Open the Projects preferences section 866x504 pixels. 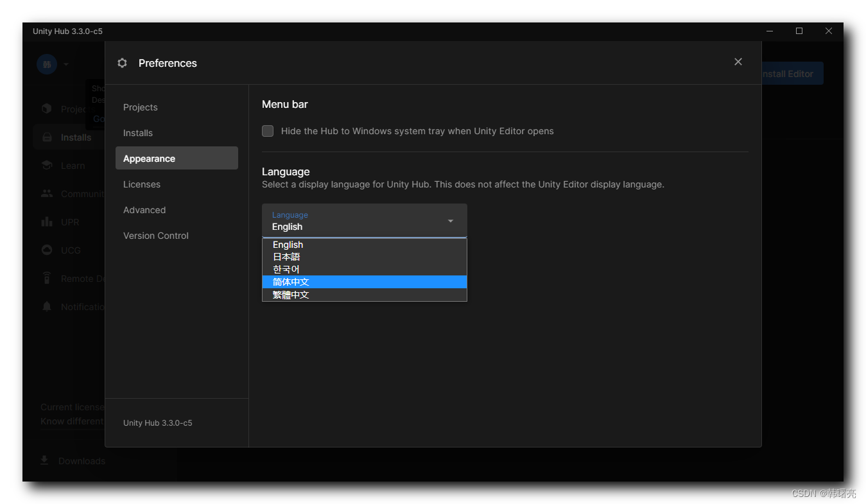coord(177,107)
